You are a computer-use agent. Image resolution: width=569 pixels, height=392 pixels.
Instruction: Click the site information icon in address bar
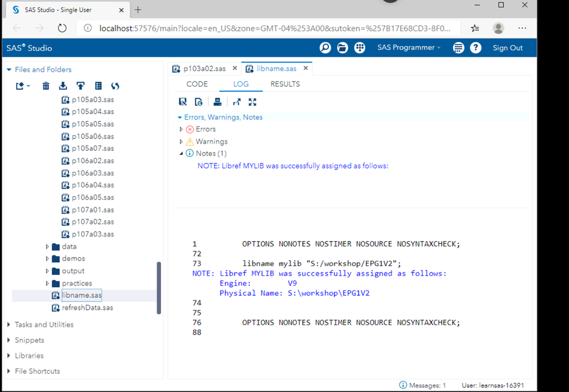pyautogui.click(x=88, y=28)
